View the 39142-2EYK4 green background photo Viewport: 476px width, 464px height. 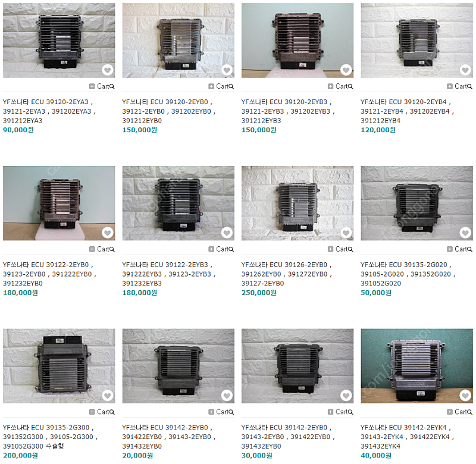[417, 366]
